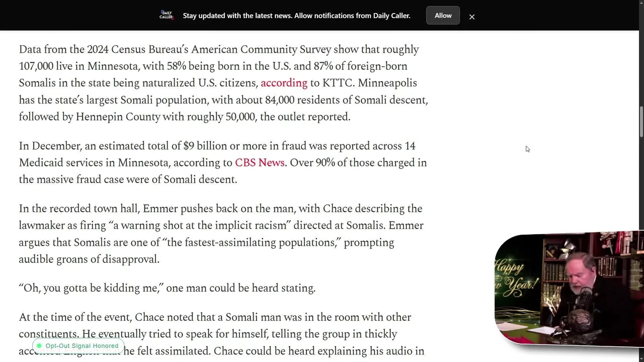Open the CBS News link
Viewport: 644px width, 362px height.
(x=260, y=163)
